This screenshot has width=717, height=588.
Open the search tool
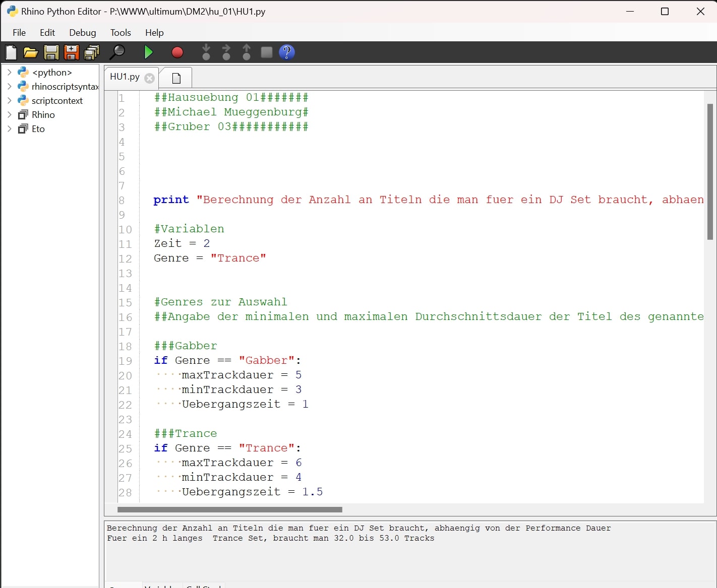point(117,52)
